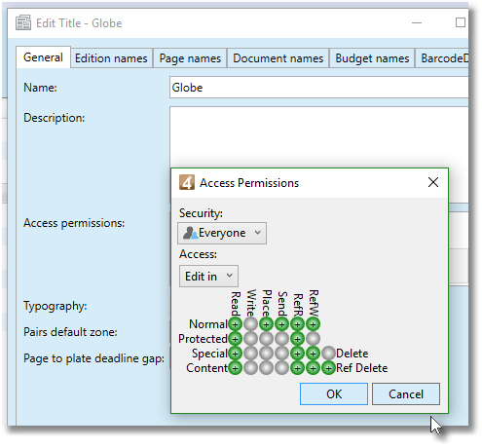Toggle Normal Read permission dot
The height and width of the screenshot is (448, 482).
point(235,324)
